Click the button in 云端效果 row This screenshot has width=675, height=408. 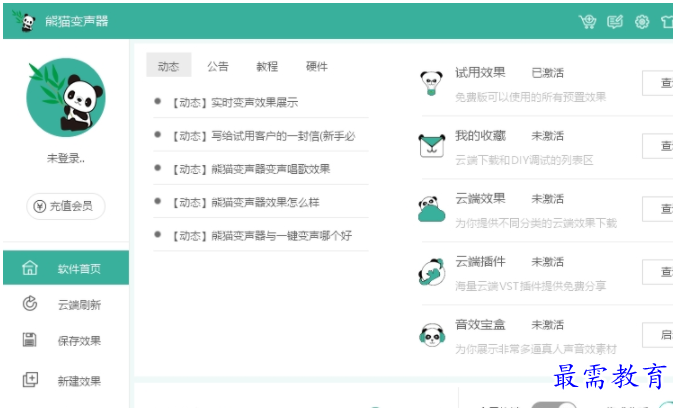(x=658, y=209)
